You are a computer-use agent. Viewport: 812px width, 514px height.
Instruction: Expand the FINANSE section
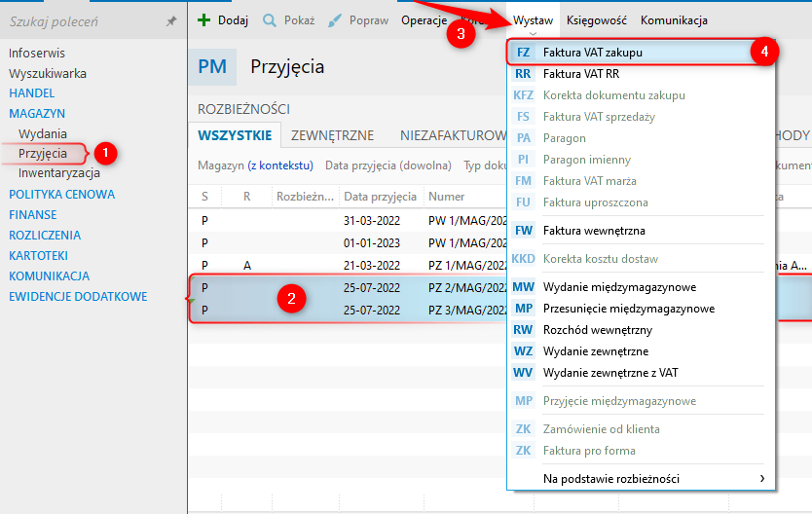pyautogui.click(x=33, y=215)
